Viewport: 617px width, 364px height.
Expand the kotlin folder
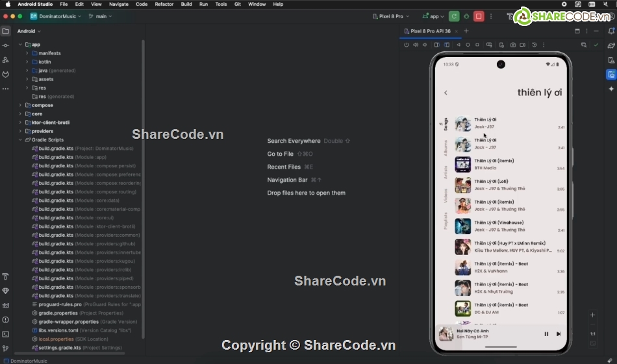[27, 62]
